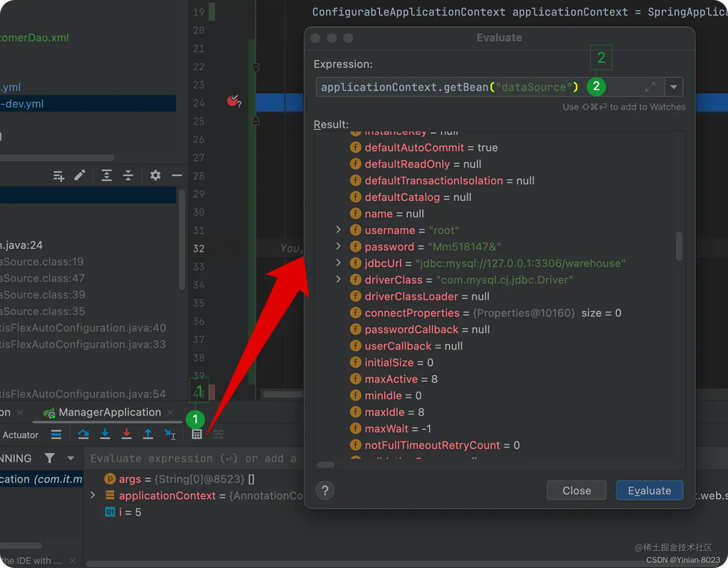Click the minimize dash icon in the left toolbar

177,175
